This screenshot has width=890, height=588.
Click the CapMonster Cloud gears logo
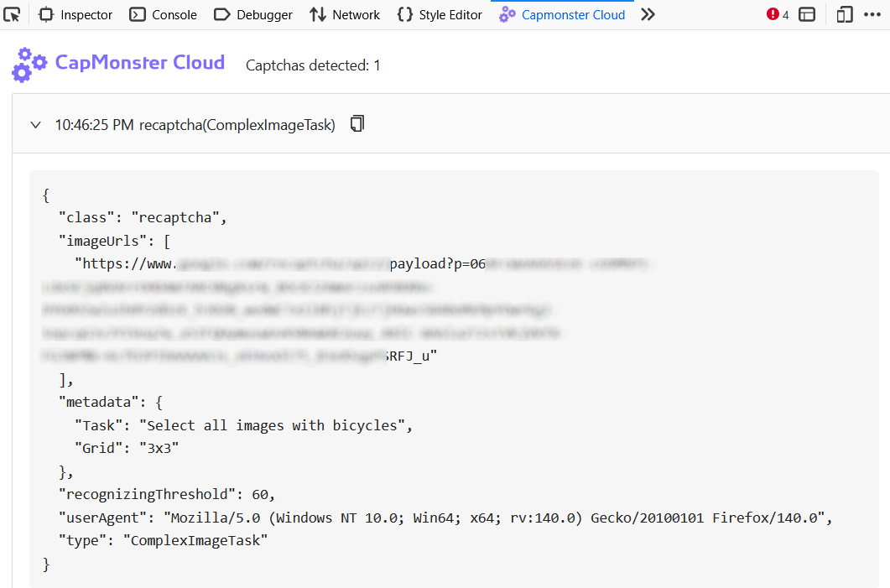[x=30, y=65]
